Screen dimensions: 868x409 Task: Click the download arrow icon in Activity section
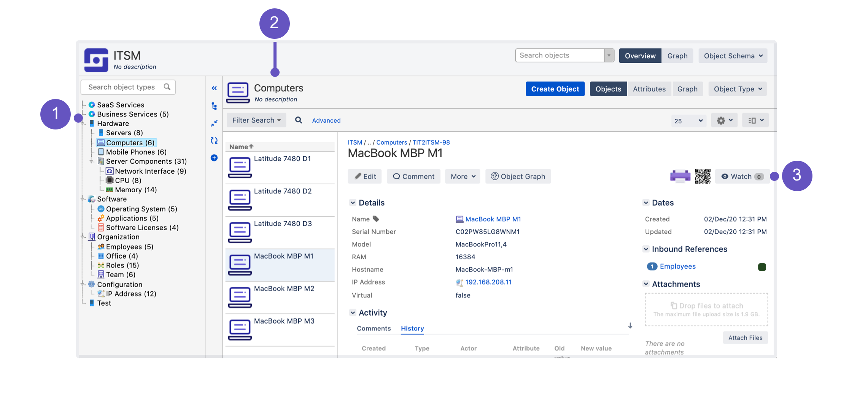click(630, 326)
